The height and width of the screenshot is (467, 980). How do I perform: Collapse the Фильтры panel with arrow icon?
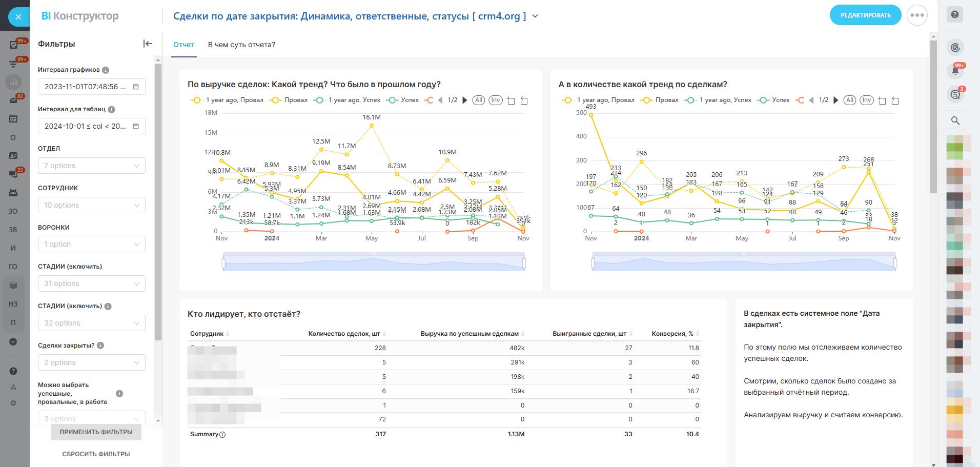148,44
